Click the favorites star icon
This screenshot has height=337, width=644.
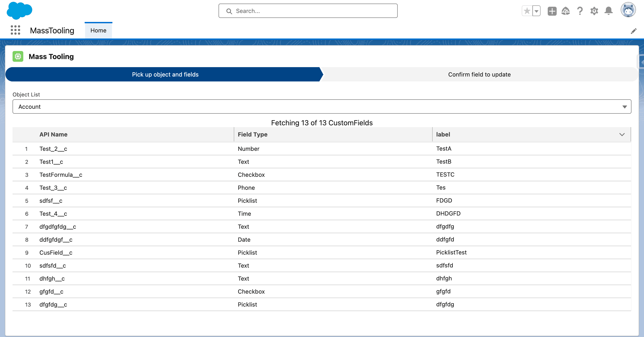[527, 11]
